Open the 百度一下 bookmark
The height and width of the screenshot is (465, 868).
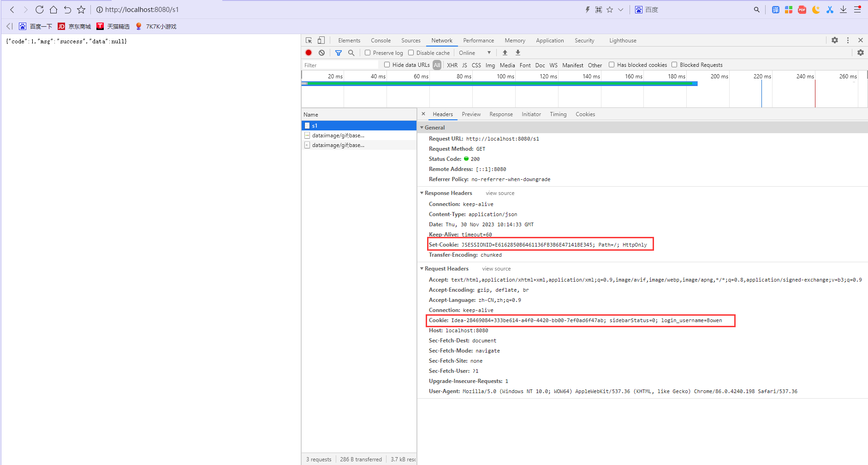[36, 26]
